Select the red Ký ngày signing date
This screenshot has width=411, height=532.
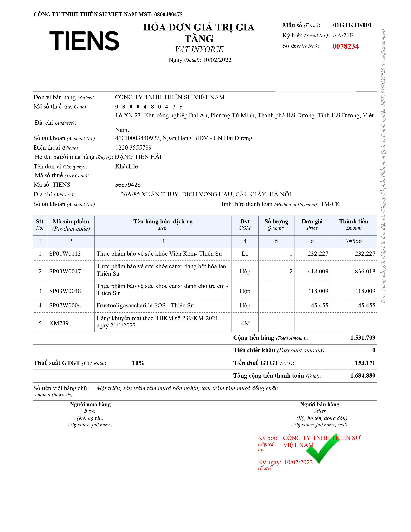coord(298,462)
